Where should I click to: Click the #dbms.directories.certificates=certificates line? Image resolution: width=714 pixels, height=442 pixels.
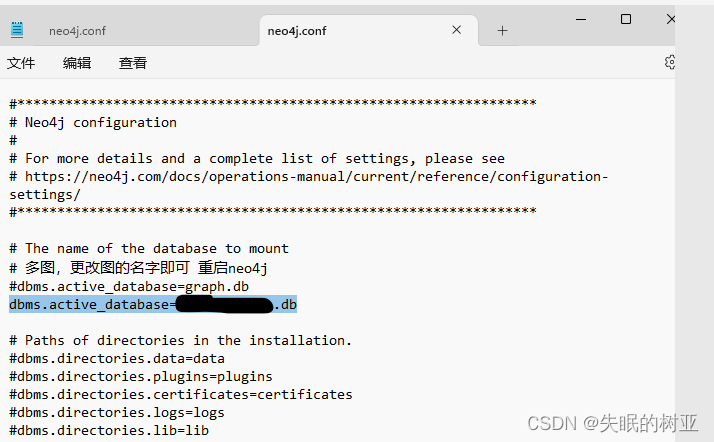[181, 394]
